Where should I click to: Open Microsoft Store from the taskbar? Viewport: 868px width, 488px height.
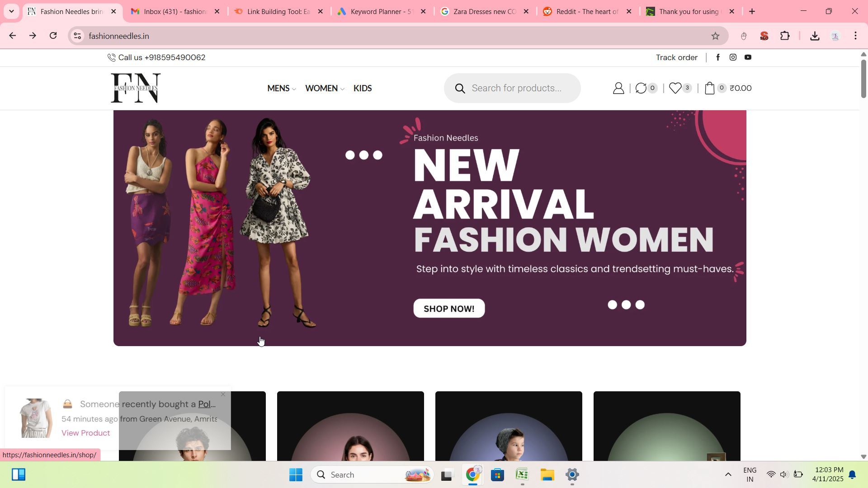(x=497, y=475)
